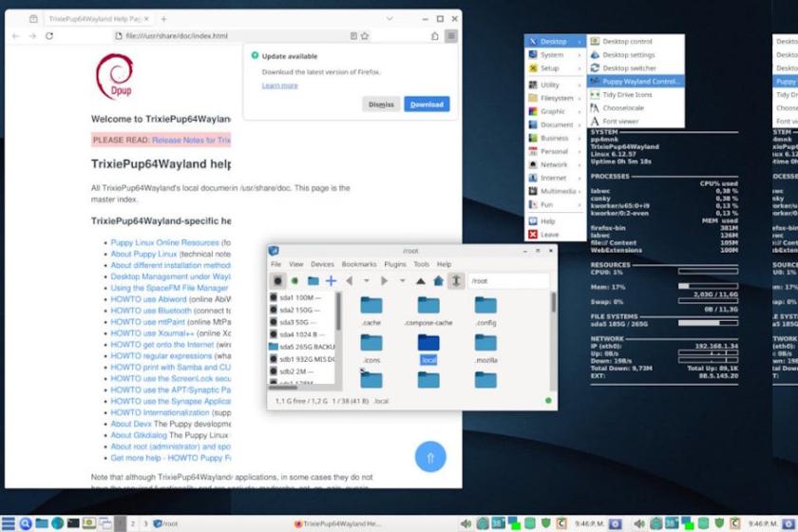The height and width of the screenshot is (532, 798).
Task: Click the round scroll-to-top button on the help page
Action: (x=430, y=457)
